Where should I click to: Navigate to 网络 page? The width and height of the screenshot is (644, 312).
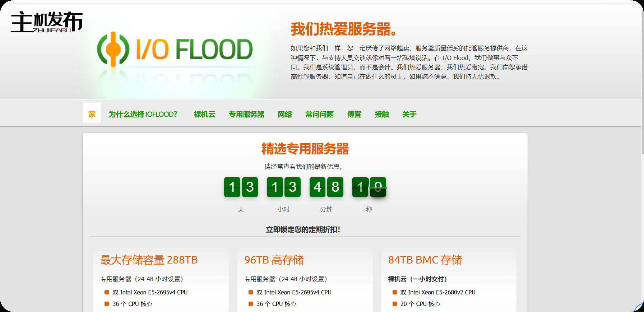284,114
